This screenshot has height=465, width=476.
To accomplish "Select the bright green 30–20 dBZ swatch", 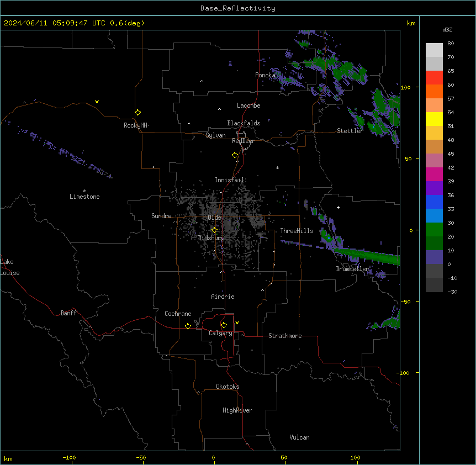I will coord(434,230).
